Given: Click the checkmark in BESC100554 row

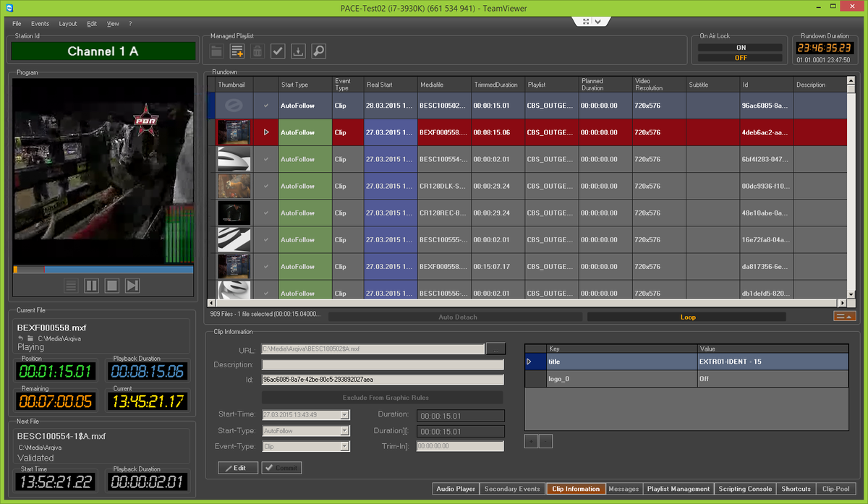Looking at the screenshot, I should pos(265,159).
